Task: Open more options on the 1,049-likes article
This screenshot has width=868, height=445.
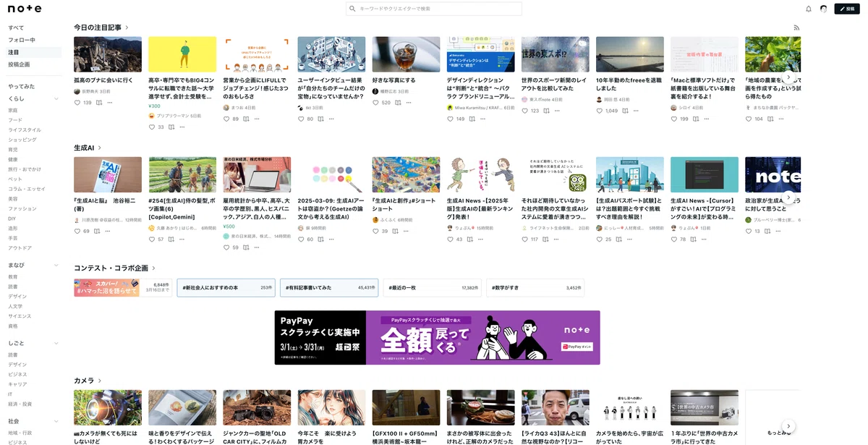Action: [x=637, y=111]
